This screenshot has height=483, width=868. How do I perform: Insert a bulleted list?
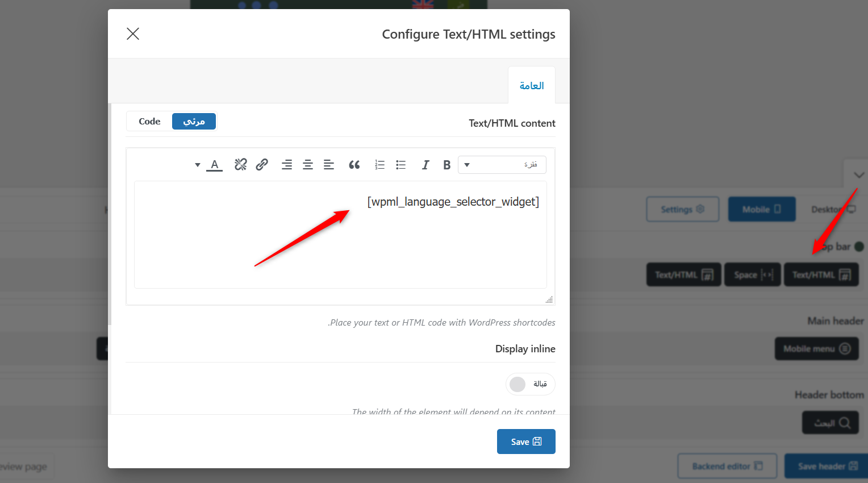(x=401, y=165)
